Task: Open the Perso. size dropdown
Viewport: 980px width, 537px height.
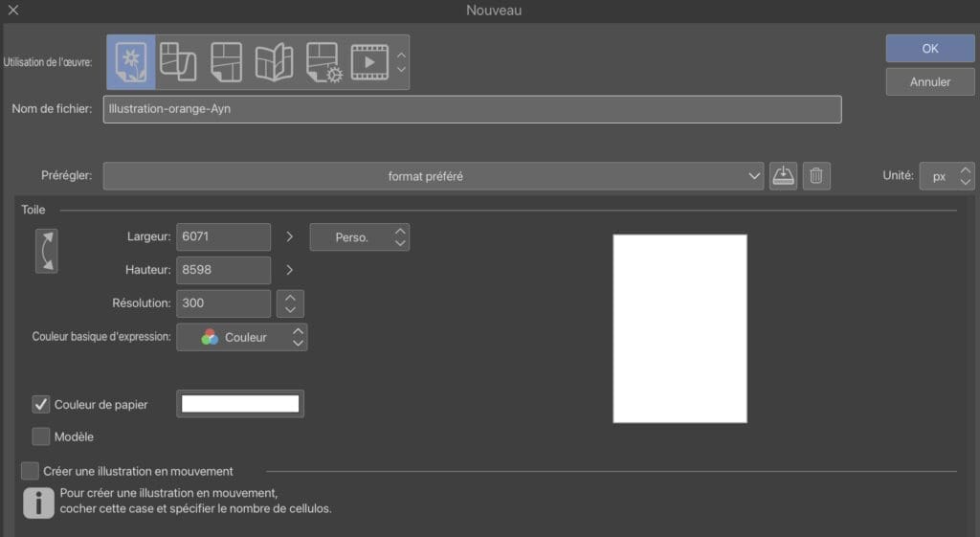Action: [x=360, y=237]
